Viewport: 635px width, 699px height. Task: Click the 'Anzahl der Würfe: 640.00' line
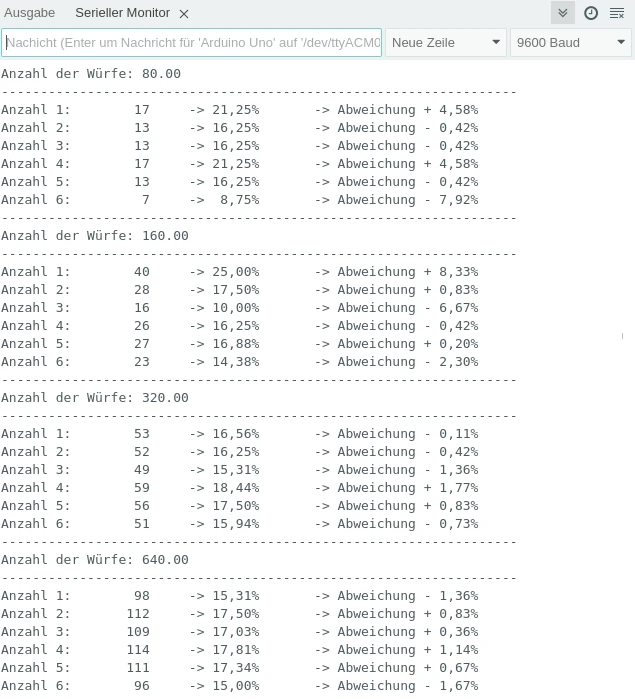(95, 560)
